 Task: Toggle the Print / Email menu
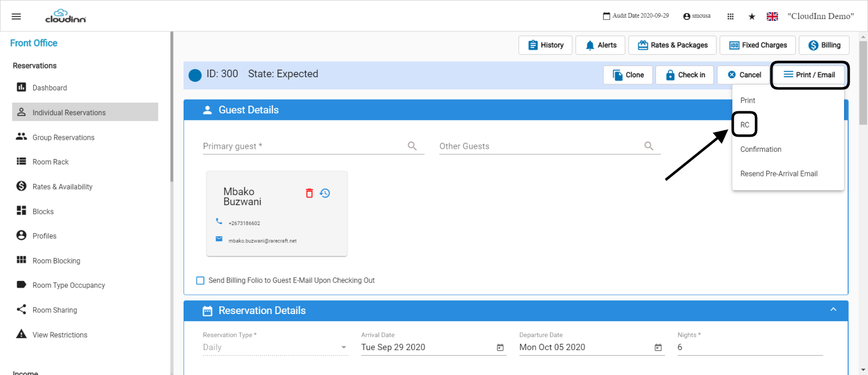[809, 75]
